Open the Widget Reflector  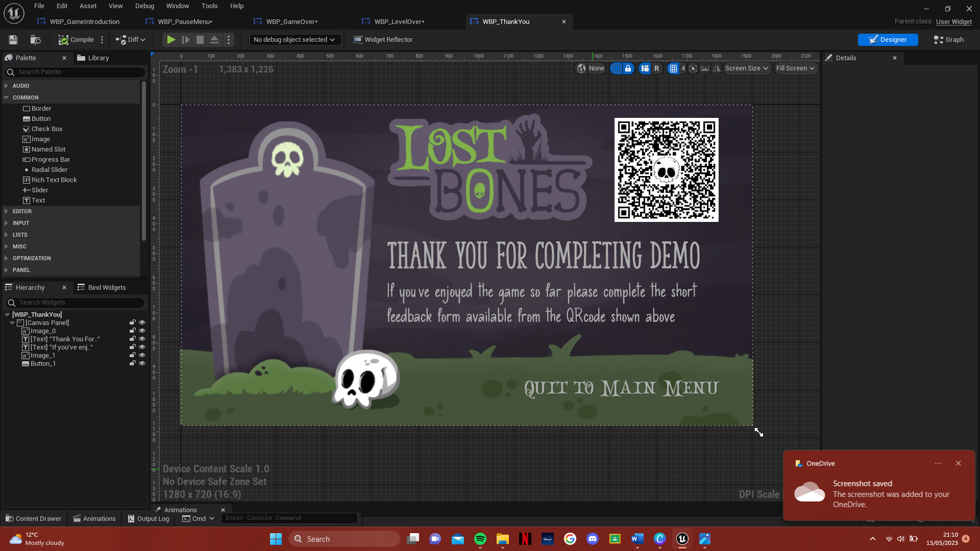pyautogui.click(x=383, y=40)
